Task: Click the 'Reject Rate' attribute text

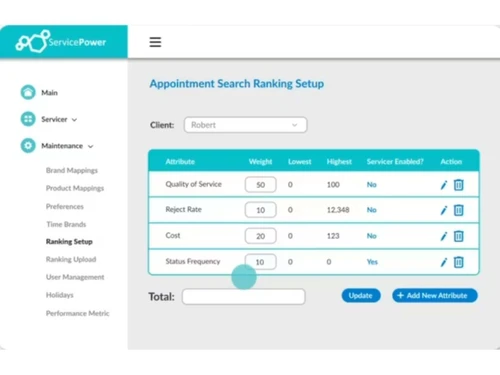Action: tap(183, 210)
